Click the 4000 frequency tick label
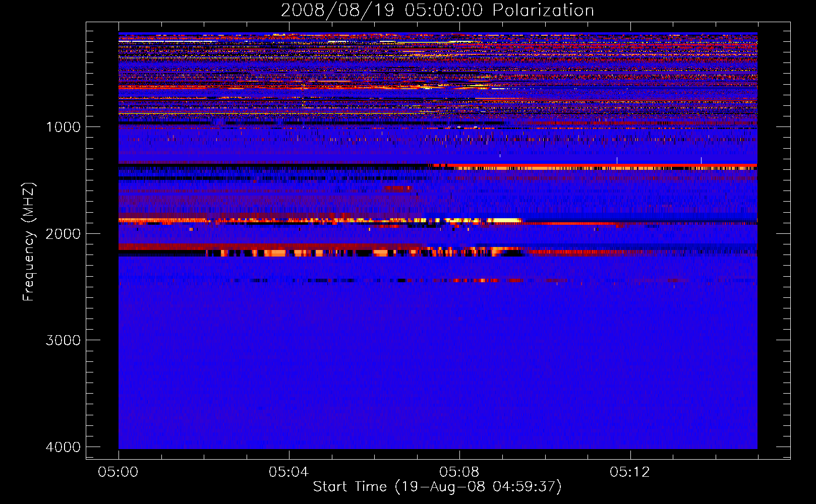 coord(64,447)
